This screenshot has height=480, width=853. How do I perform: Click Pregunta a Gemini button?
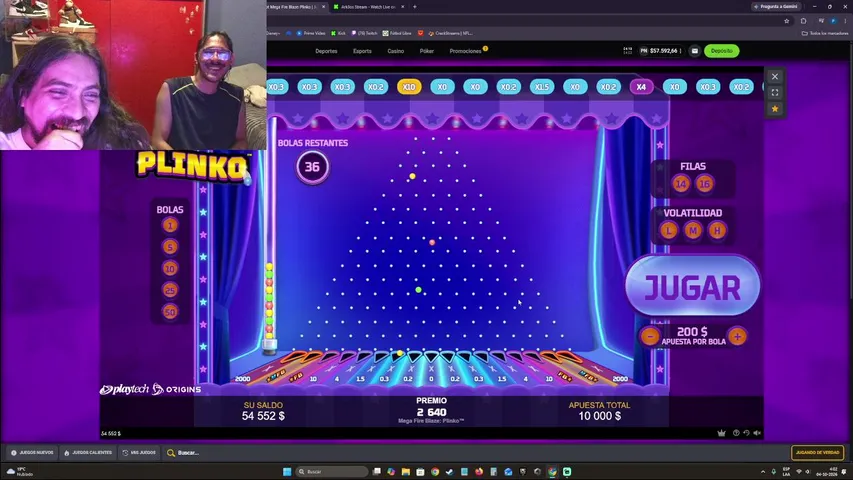point(776,7)
